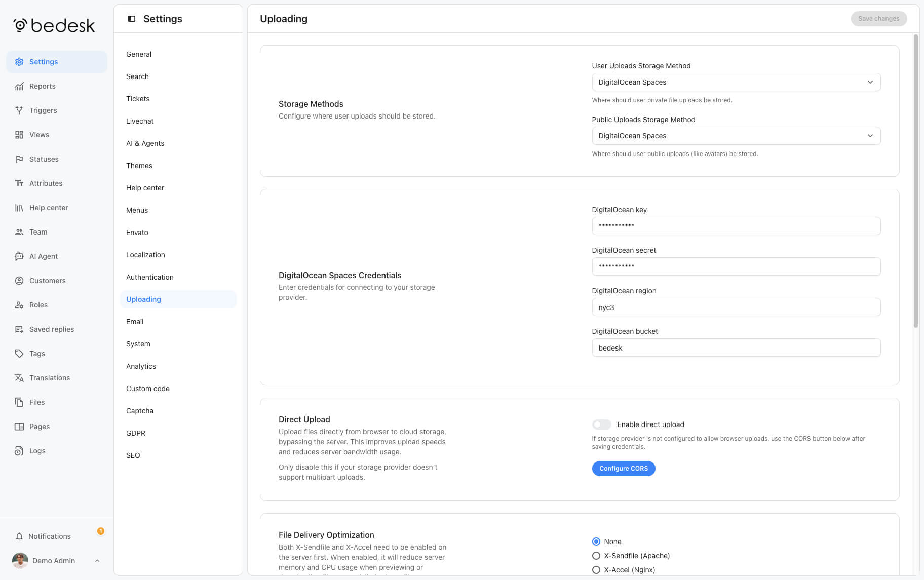Open Public Uploads Storage Method dropdown
The width and height of the screenshot is (924, 580).
[736, 136]
